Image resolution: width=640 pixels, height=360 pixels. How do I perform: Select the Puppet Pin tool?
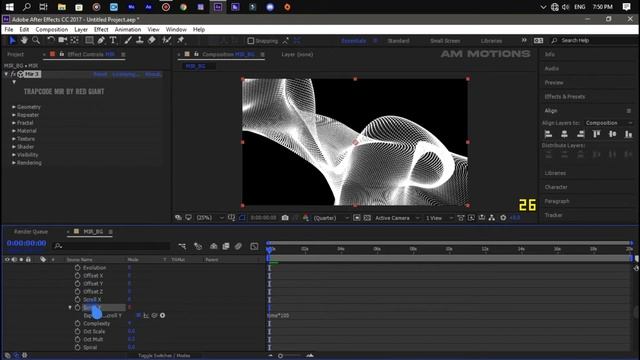180,40
